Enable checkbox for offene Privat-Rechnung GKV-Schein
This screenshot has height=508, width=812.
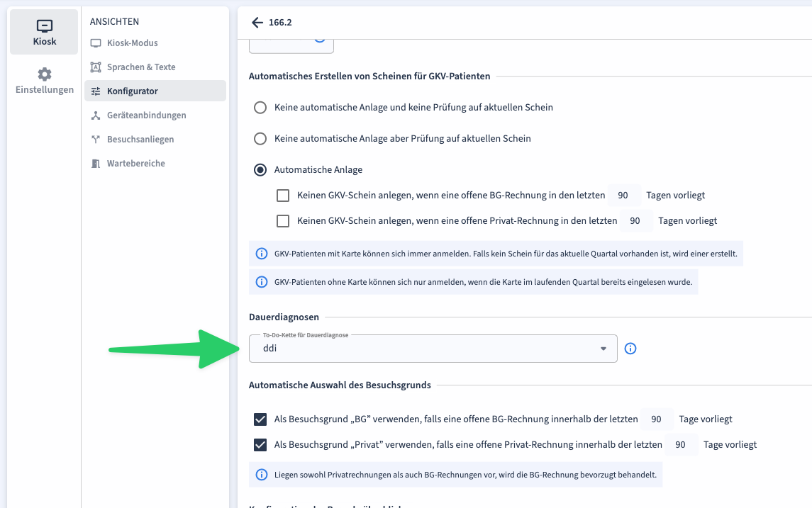tap(283, 221)
